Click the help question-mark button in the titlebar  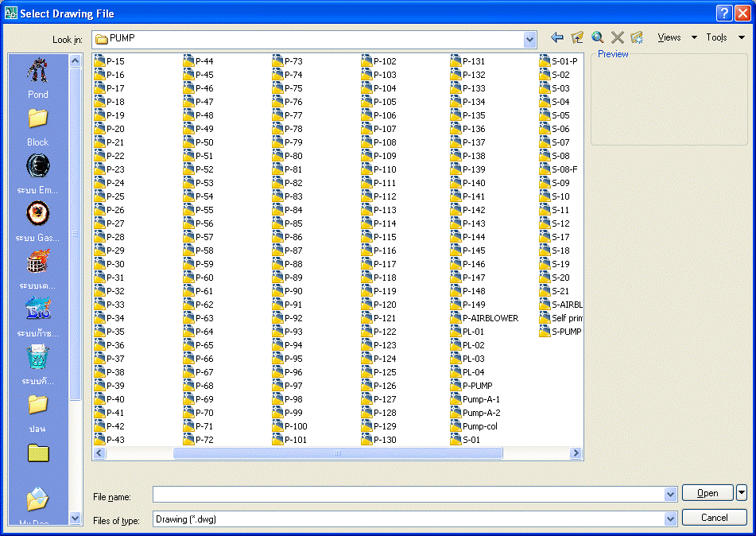pyautogui.click(x=723, y=12)
